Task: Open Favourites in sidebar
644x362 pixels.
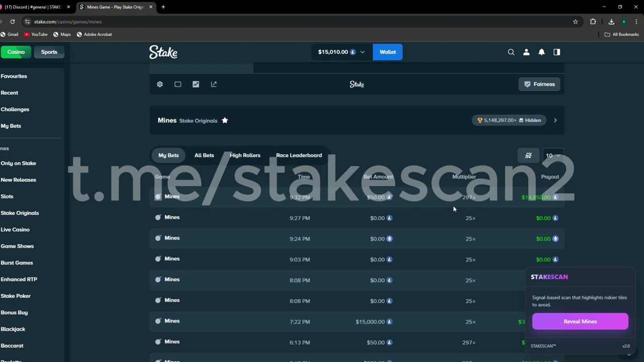Action: coord(14,76)
